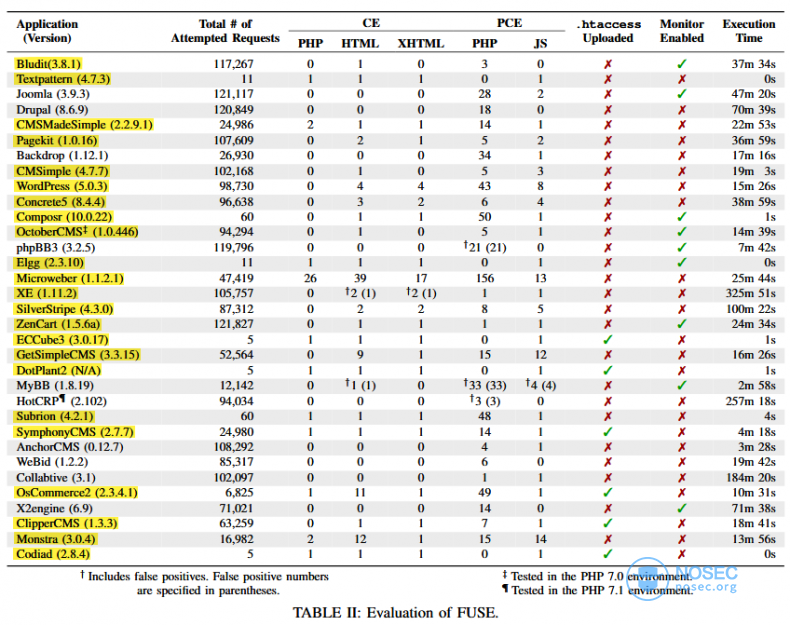Select the WordPress (5.0.3) row label
This screenshot has width=790, height=625.
pos(62,186)
